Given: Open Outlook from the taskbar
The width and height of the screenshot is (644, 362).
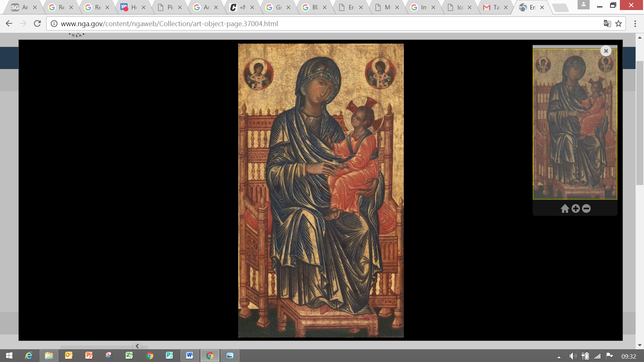Looking at the screenshot, I should point(69,356).
